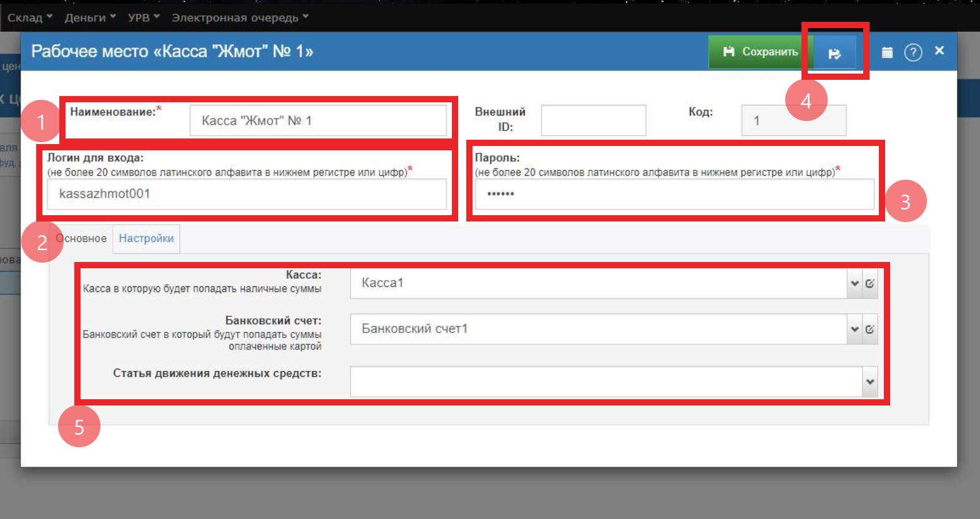Close the Рабочее место dialog

tap(939, 51)
